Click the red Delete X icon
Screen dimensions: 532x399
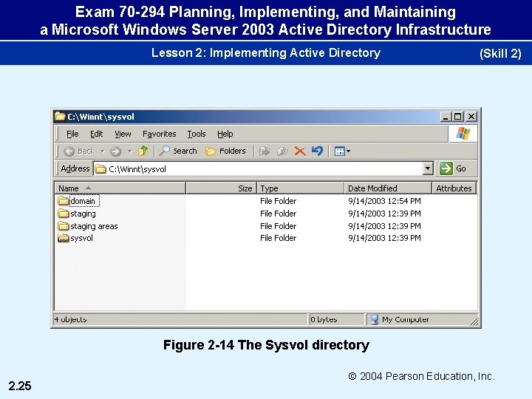299,151
